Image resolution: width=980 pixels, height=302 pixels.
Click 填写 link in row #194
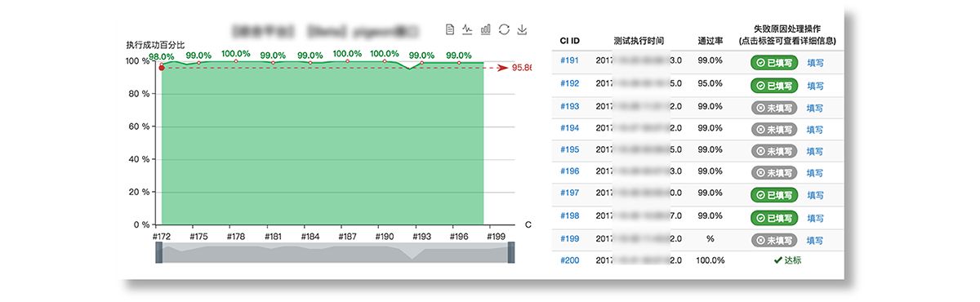click(x=815, y=130)
